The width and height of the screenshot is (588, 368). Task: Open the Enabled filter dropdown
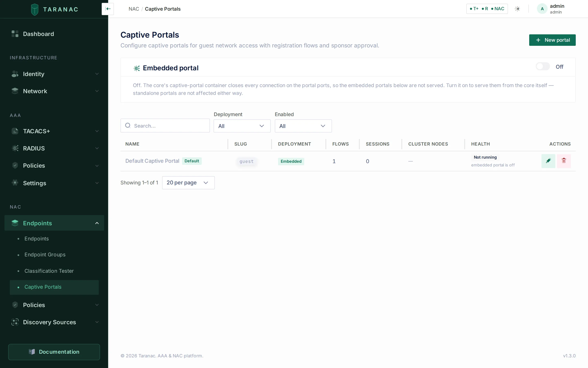[303, 126]
